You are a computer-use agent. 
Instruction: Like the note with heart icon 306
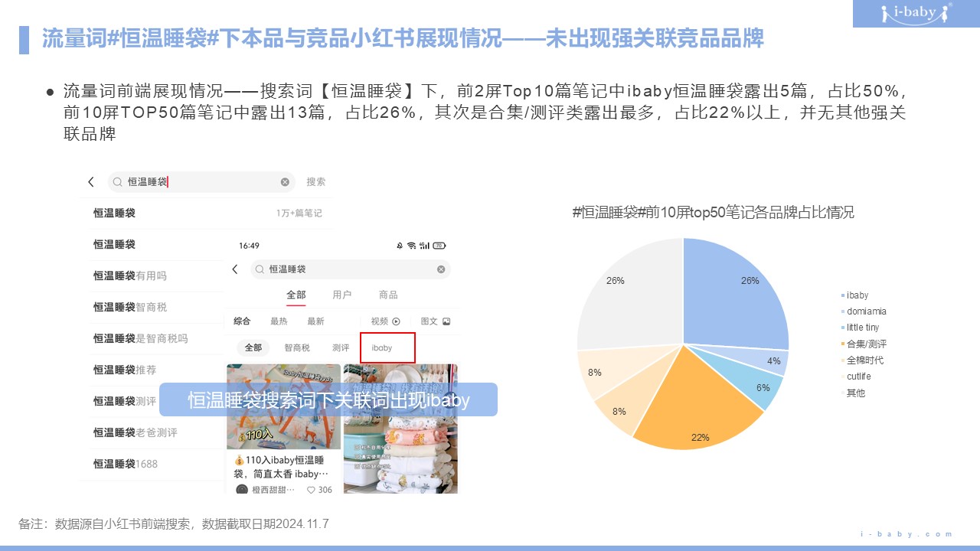(x=311, y=490)
